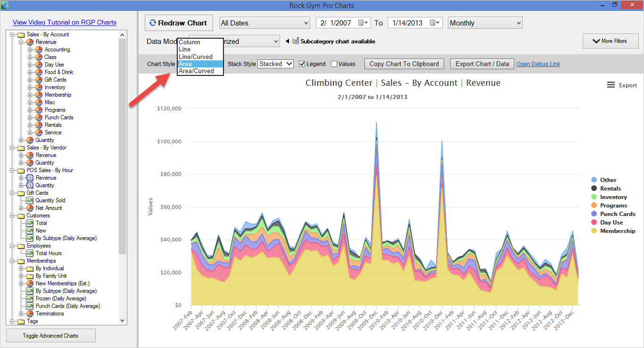Click the Food & Drink chart icon
Image resolution: width=644 pixels, height=348 pixels.
pos(39,72)
